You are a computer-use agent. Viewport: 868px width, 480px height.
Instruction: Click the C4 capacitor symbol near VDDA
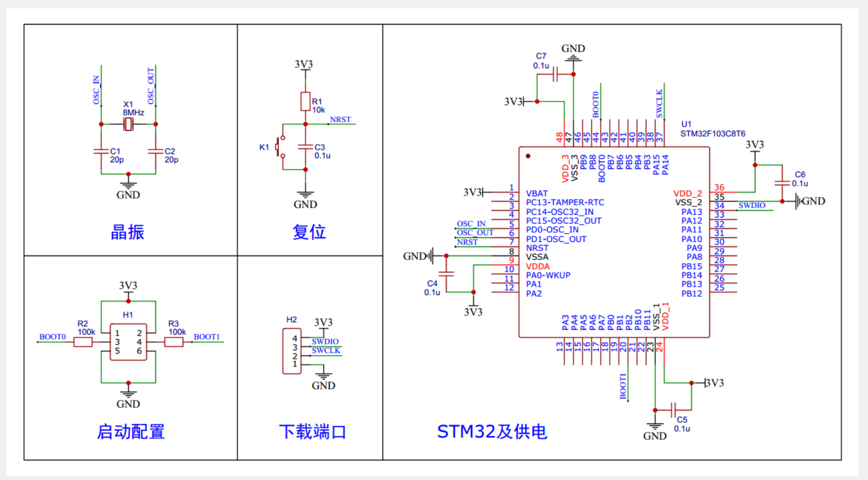pyautogui.click(x=446, y=274)
